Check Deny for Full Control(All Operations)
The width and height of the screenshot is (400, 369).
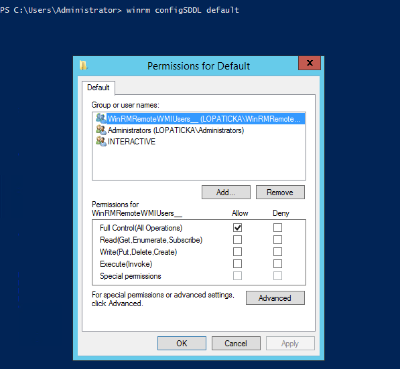point(277,228)
